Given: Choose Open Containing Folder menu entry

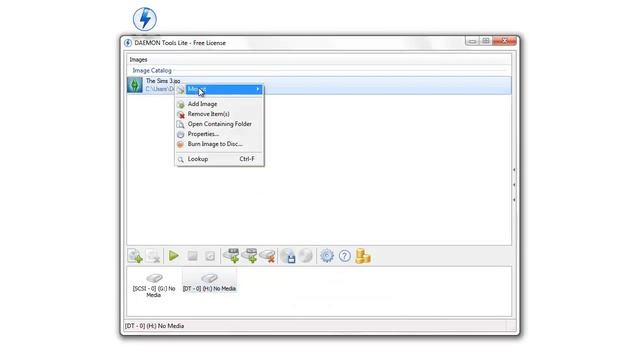Looking at the screenshot, I should coord(219,124).
